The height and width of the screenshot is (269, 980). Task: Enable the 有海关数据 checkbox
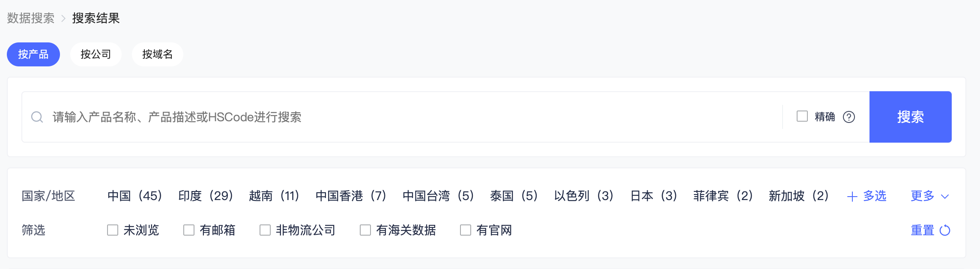(365, 230)
